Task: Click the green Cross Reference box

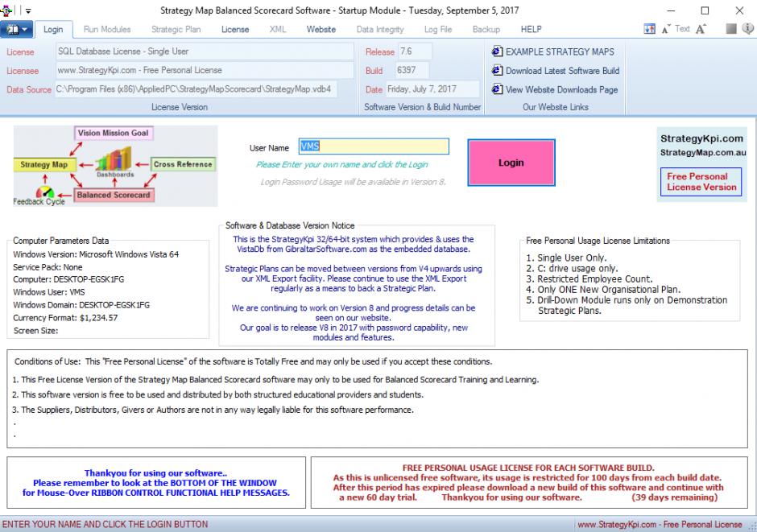Action: click(x=183, y=164)
